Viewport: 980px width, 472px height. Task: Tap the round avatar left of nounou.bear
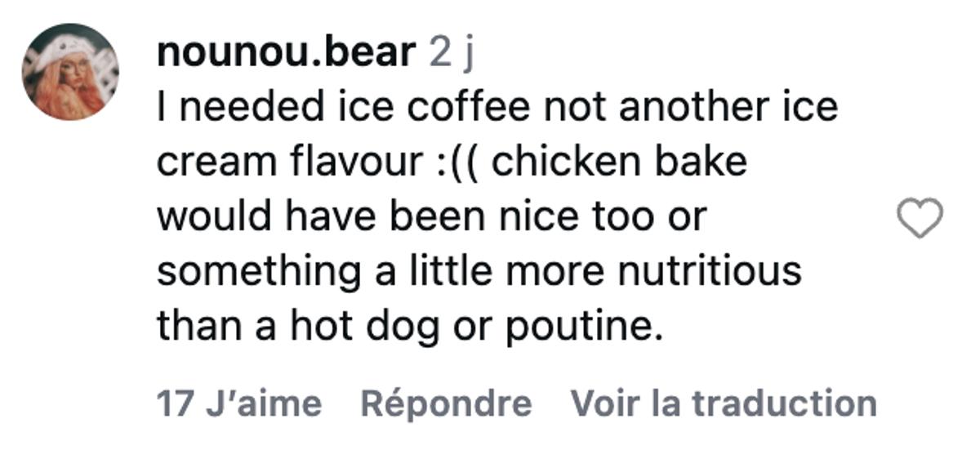pos(70,72)
